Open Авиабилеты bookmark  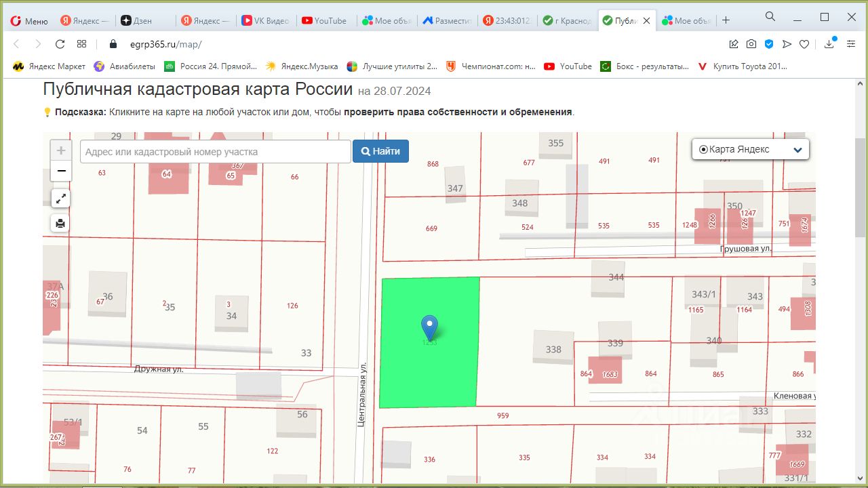pos(125,66)
